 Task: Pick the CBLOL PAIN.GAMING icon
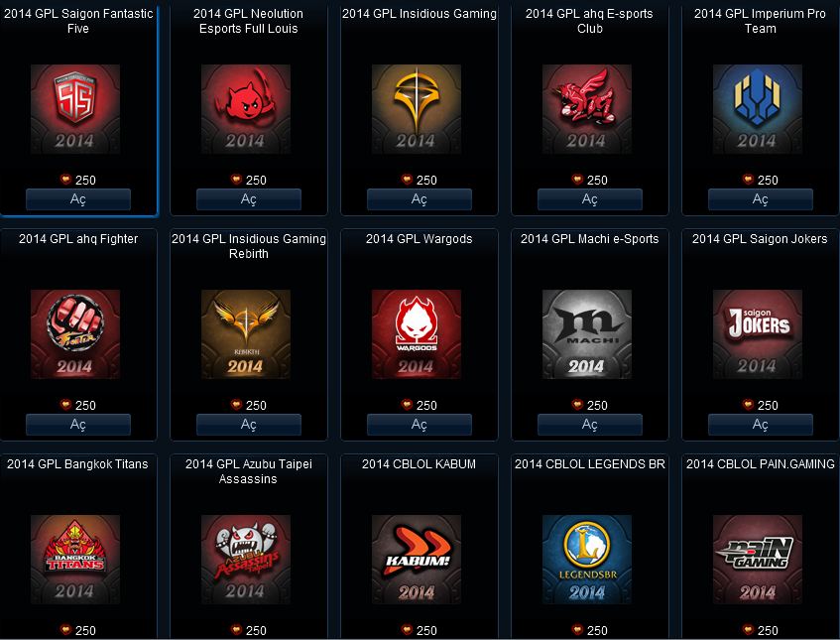click(x=758, y=560)
